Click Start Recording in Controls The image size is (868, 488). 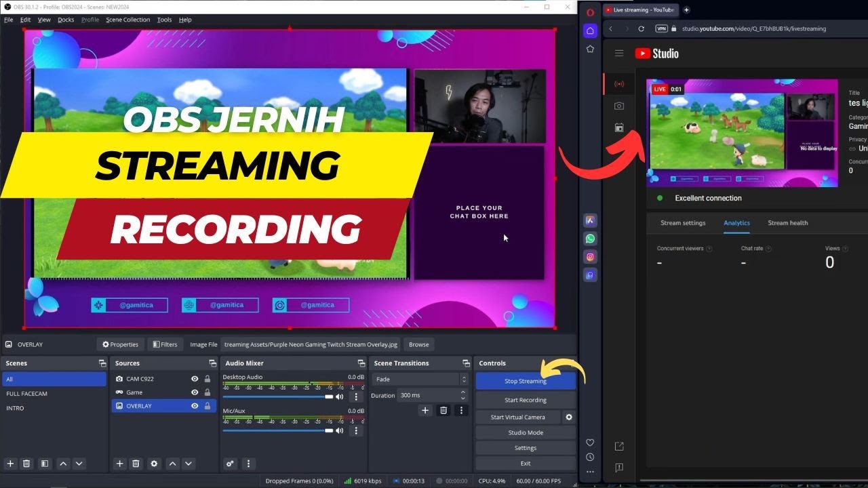(526, 400)
